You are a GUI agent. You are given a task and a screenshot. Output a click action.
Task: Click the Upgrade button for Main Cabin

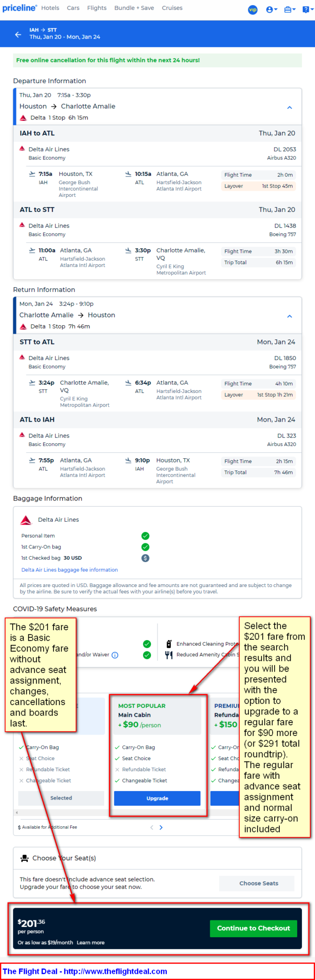157,798
